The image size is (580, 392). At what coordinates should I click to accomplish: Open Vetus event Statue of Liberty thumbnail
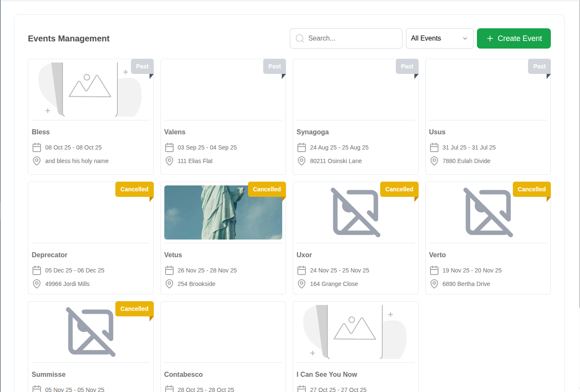coord(223,212)
